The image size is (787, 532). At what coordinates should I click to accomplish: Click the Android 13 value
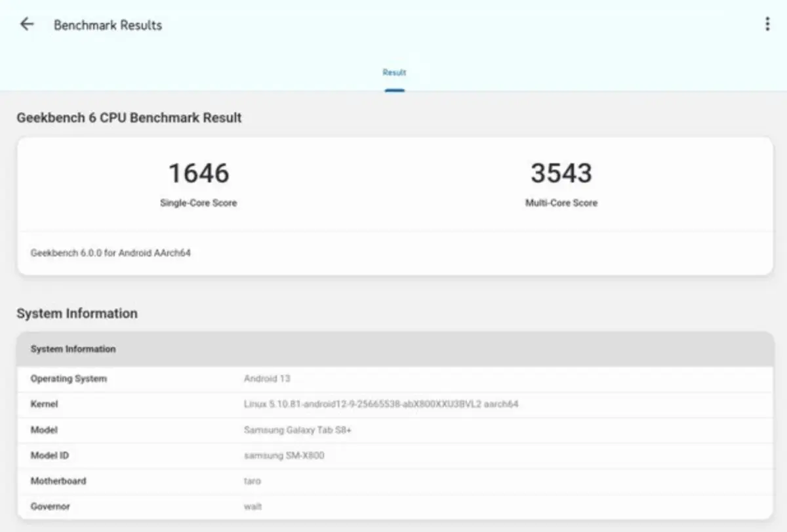pyautogui.click(x=267, y=379)
